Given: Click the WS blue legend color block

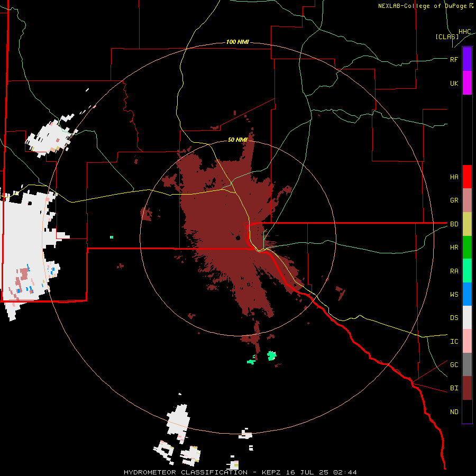Looking at the screenshot, I should [x=467, y=294].
